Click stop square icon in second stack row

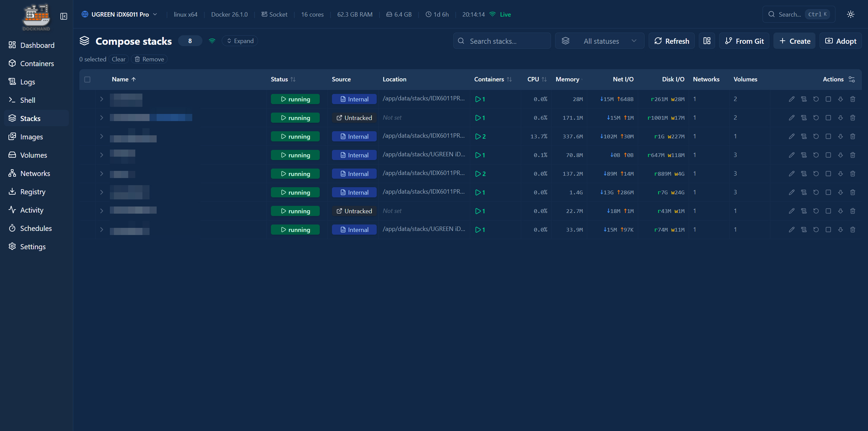(x=828, y=118)
